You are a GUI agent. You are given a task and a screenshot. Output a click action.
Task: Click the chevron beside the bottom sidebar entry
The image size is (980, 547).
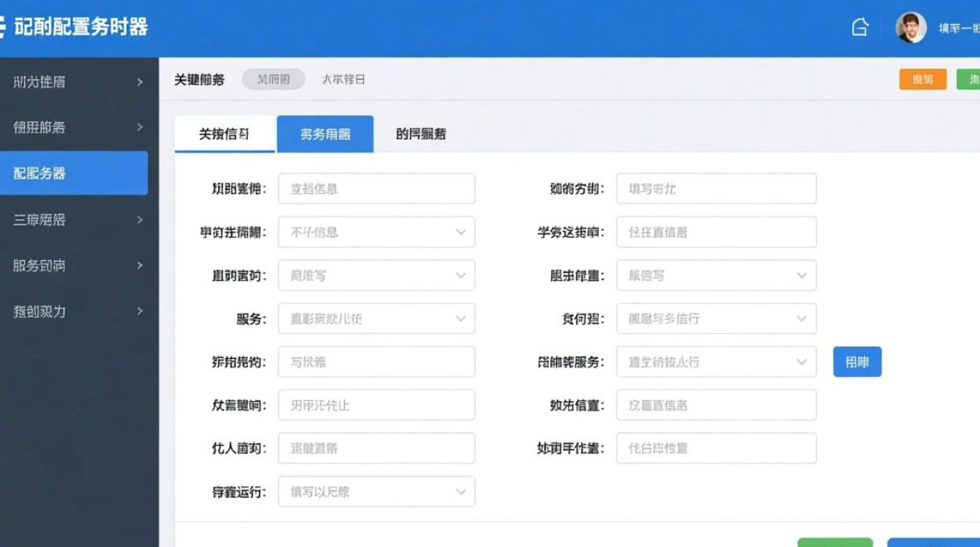coord(139,311)
